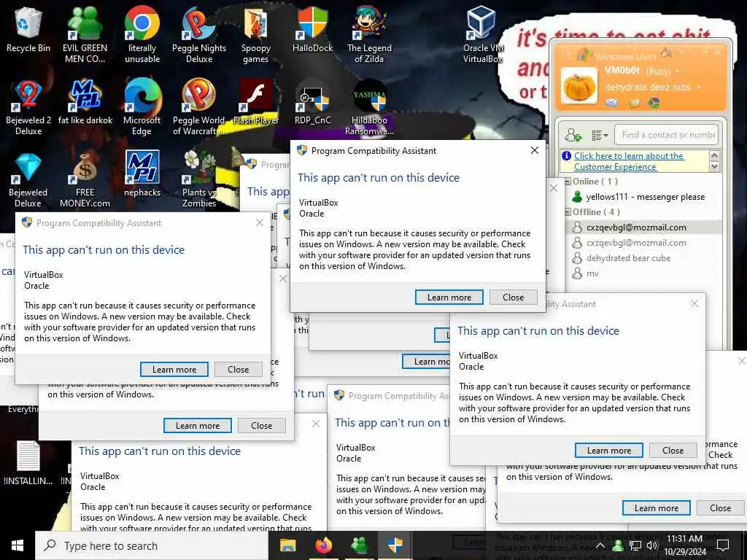Screen dimensions: 747x560
Task: Open the contact list view options dropdown
Action: pos(600,135)
